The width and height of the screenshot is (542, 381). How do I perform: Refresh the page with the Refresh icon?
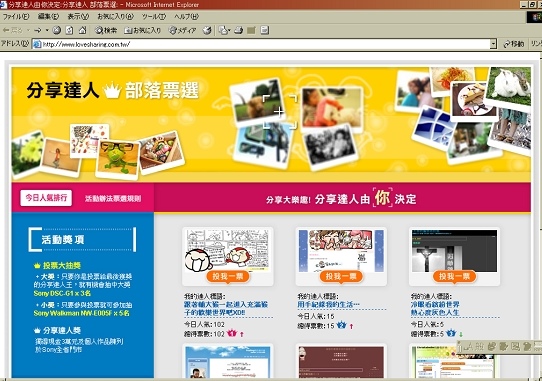[69, 30]
